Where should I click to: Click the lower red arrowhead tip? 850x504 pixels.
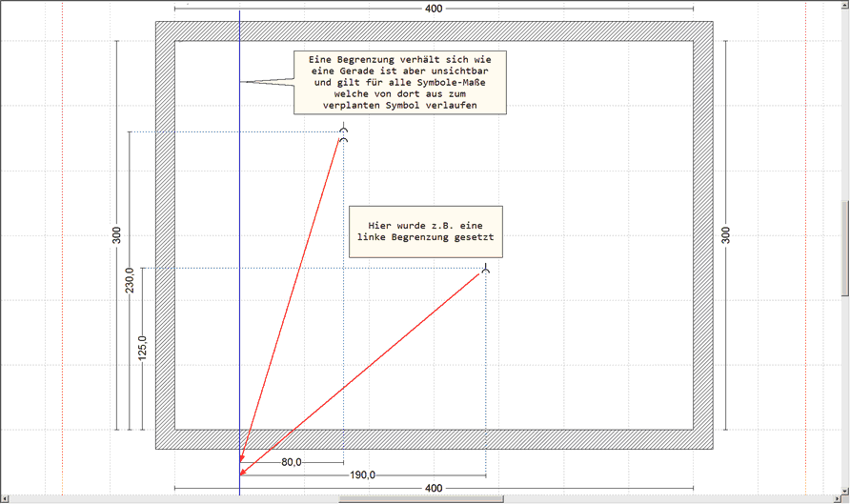pos(241,474)
